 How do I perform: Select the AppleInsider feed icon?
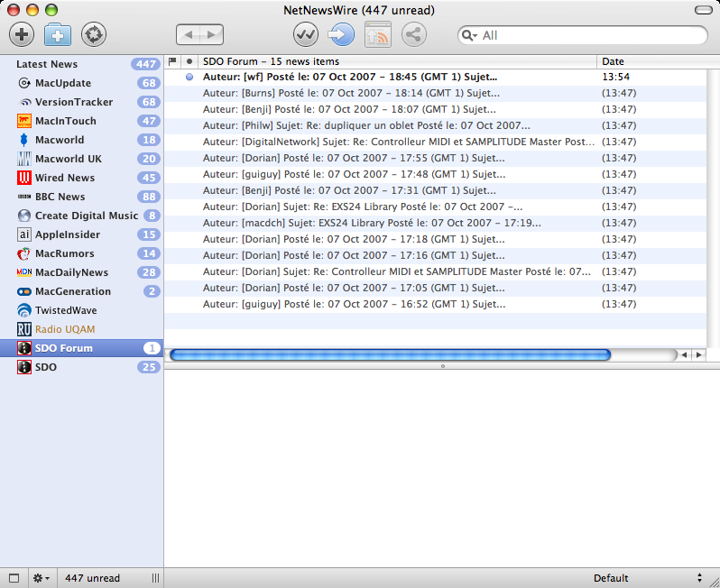[23, 234]
